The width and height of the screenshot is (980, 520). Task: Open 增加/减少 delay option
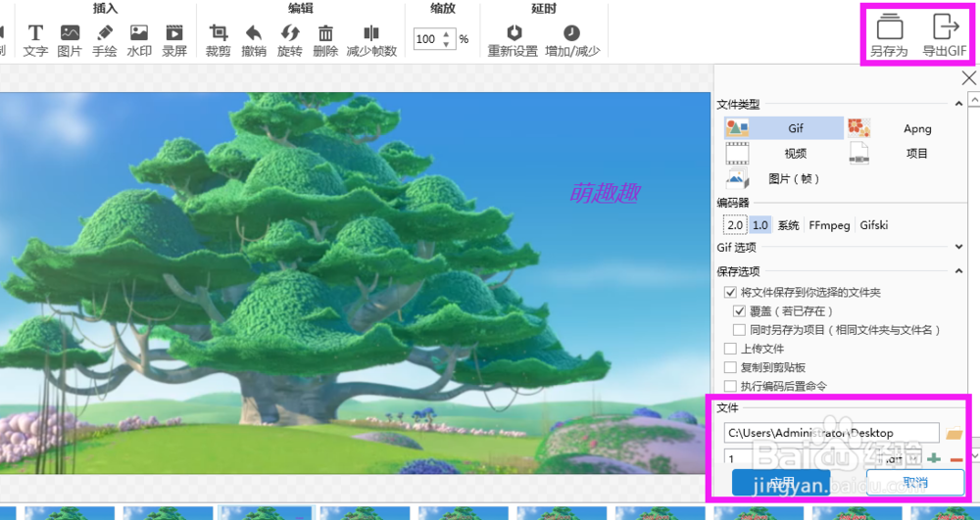[572, 40]
